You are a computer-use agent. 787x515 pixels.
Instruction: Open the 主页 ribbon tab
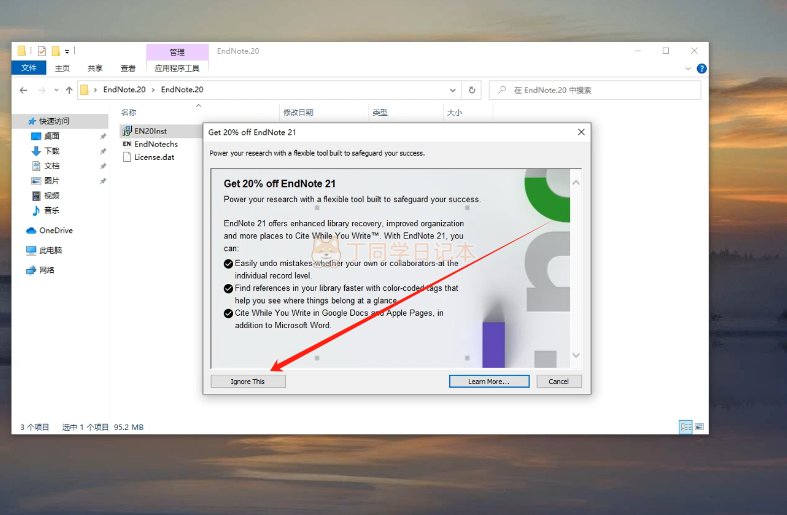62,68
